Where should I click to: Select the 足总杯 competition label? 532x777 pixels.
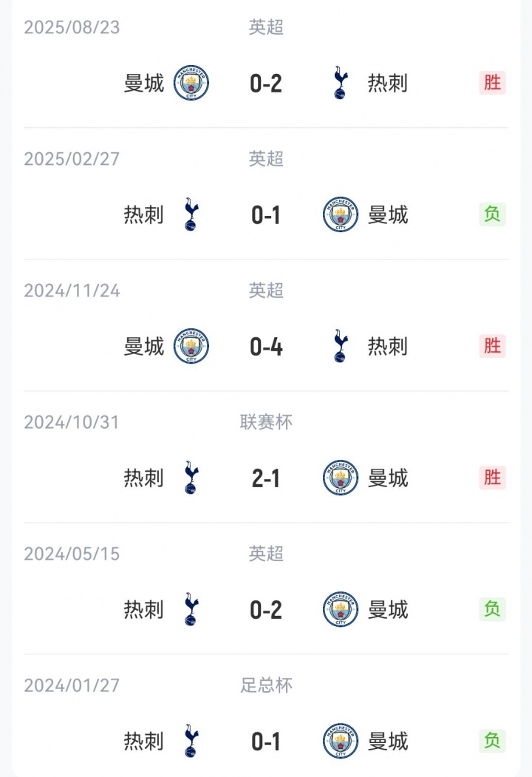(266, 685)
